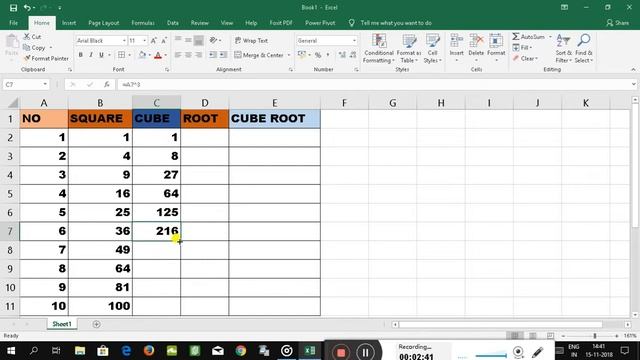
Task: Apply the red Font Color
Action: click(x=158, y=55)
